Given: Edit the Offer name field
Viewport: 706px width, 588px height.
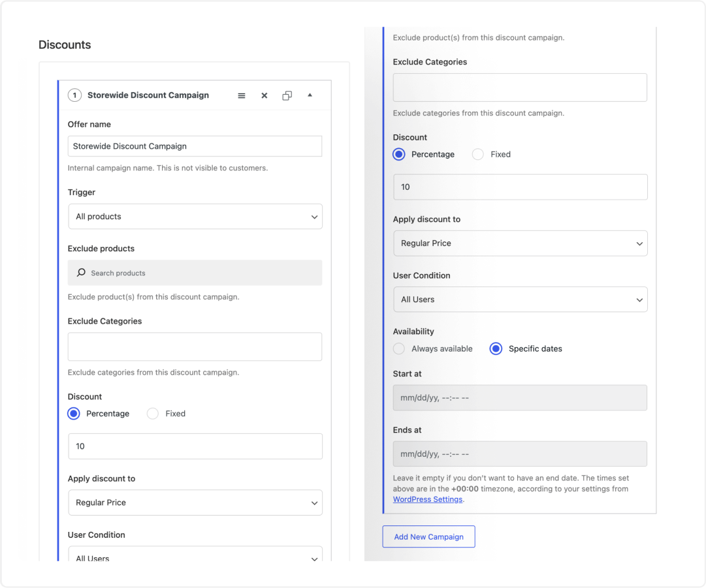Looking at the screenshot, I should (195, 146).
